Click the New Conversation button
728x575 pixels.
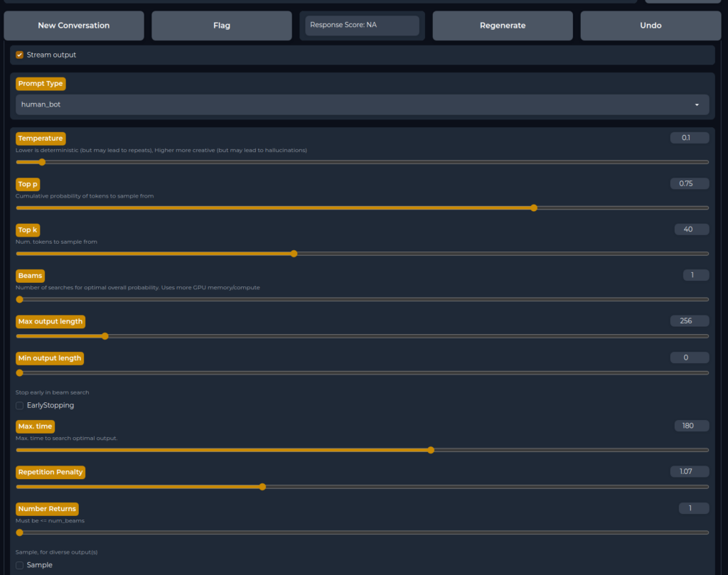click(73, 25)
